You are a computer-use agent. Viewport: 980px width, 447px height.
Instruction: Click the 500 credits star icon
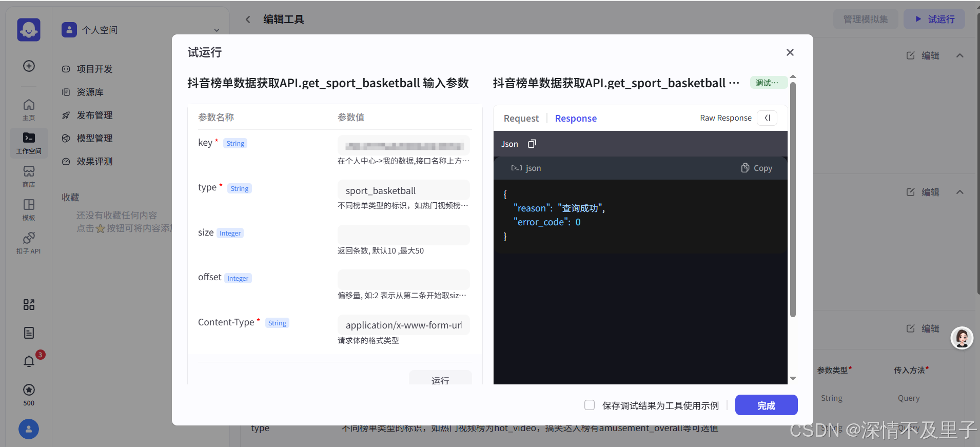coord(29,390)
